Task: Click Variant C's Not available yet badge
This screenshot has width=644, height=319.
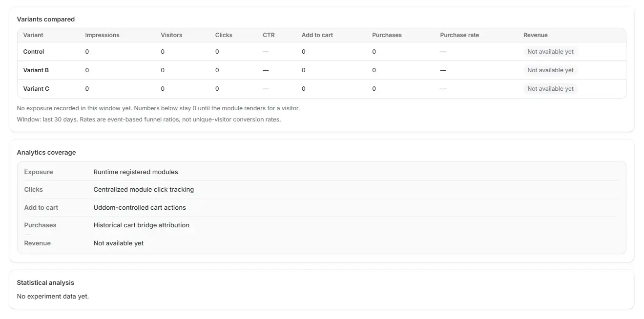Action: 550,89
